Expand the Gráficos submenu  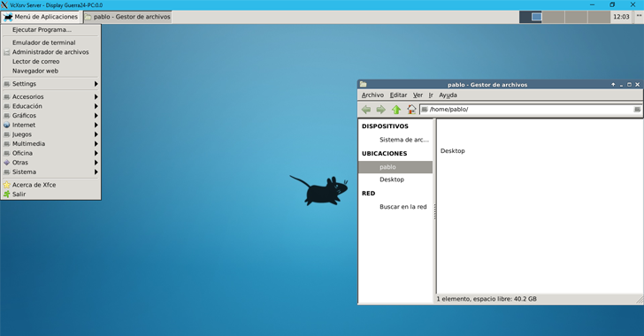pos(50,116)
